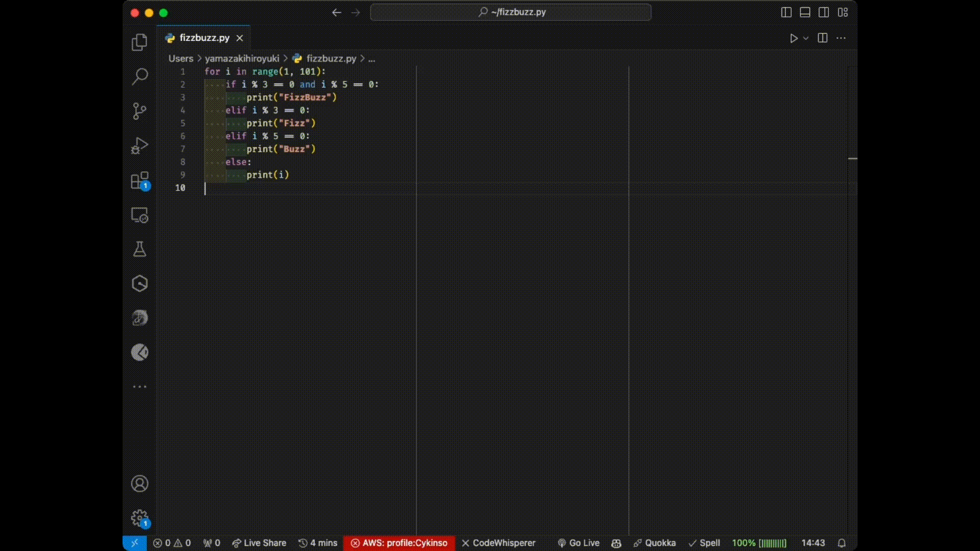Toggle the Spell checker status item
The image size is (980, 551).
tap(704, 543)
